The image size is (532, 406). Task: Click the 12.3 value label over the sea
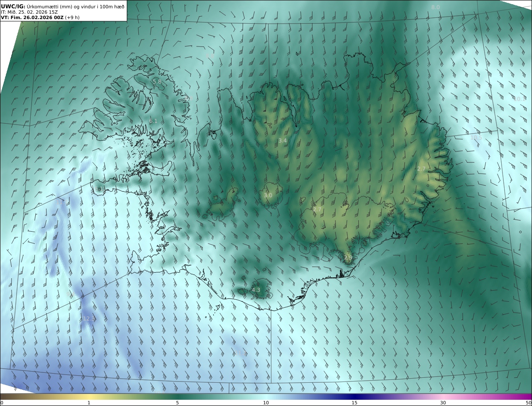point(89,319)
